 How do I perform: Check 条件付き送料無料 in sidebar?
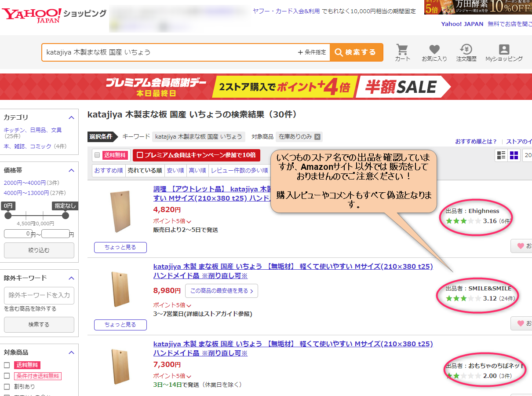[x=7, y=376]
